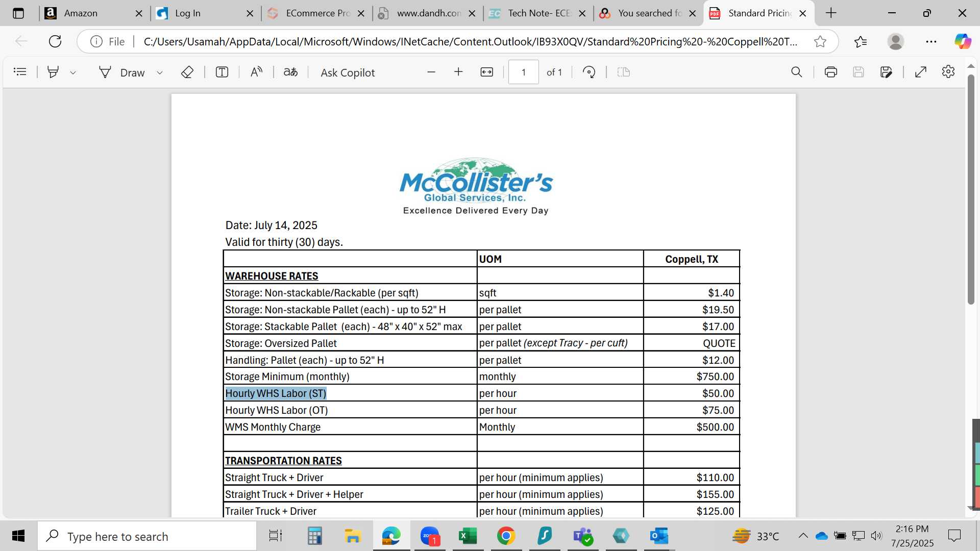
Task: Toggle Fit to width view
Action: tap(487, 72)
